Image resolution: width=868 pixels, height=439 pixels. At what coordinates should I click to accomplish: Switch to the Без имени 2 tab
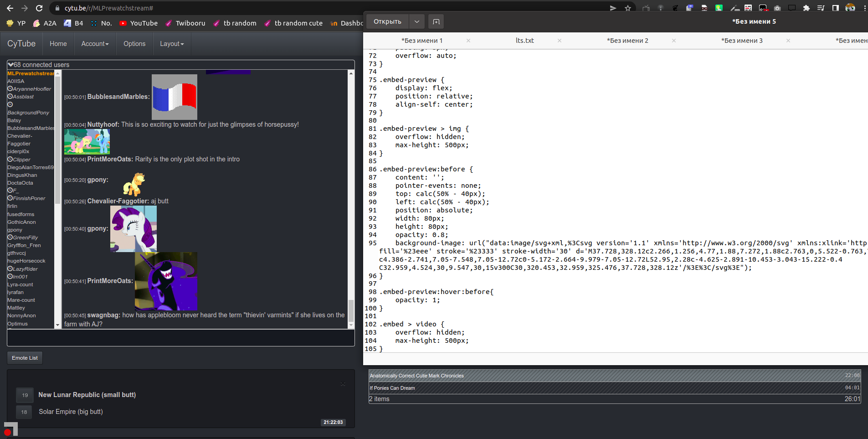(627, 41)
